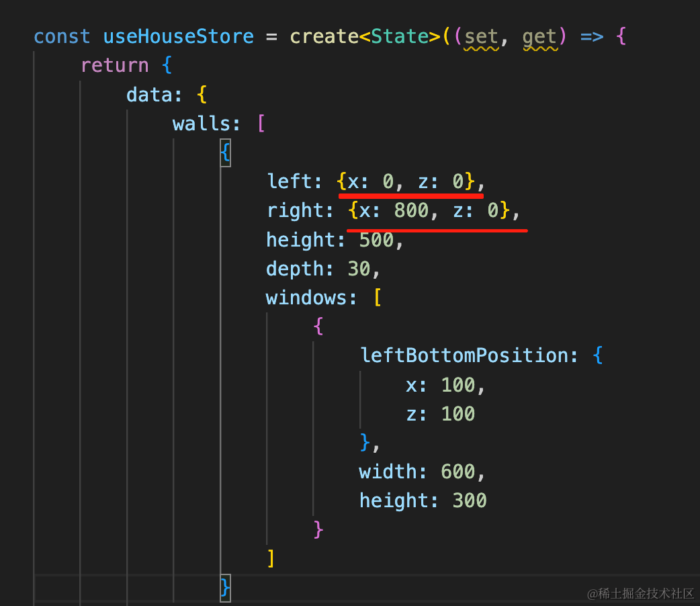Click the 'windows' property key
Screen dimensions: 700x606
coord(306,298)
